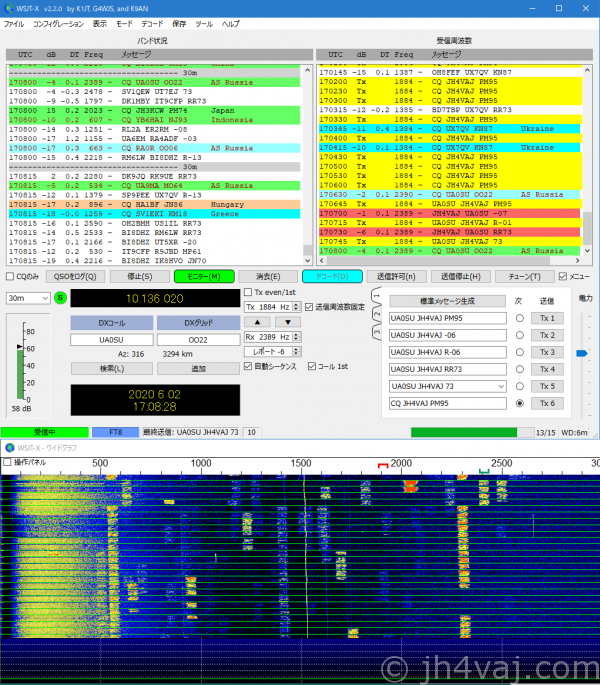Viewport: 600px width, 685px height.
Task: Click the Wide Graph window icon
Action: tap(9, 447)
